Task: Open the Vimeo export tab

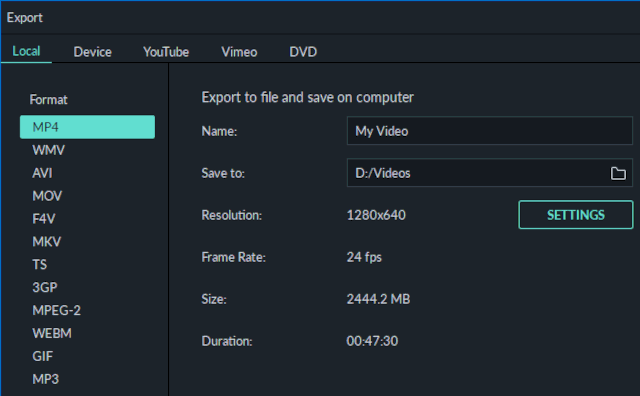Action: [x=239, y=52]
